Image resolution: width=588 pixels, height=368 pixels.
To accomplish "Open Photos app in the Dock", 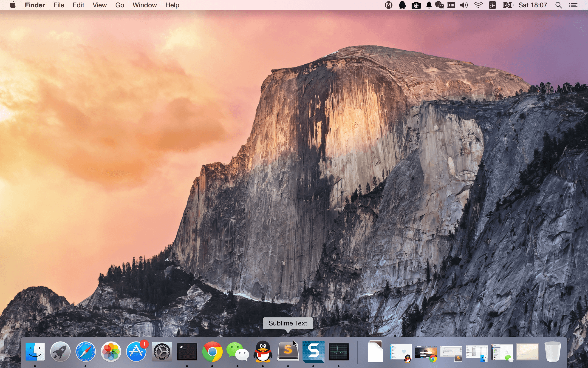I will coord(111,351).
